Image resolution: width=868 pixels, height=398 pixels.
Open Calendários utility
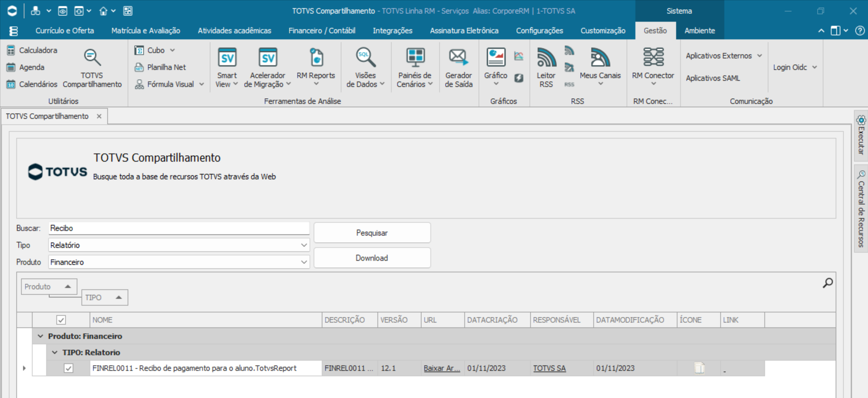click(32, 84)
